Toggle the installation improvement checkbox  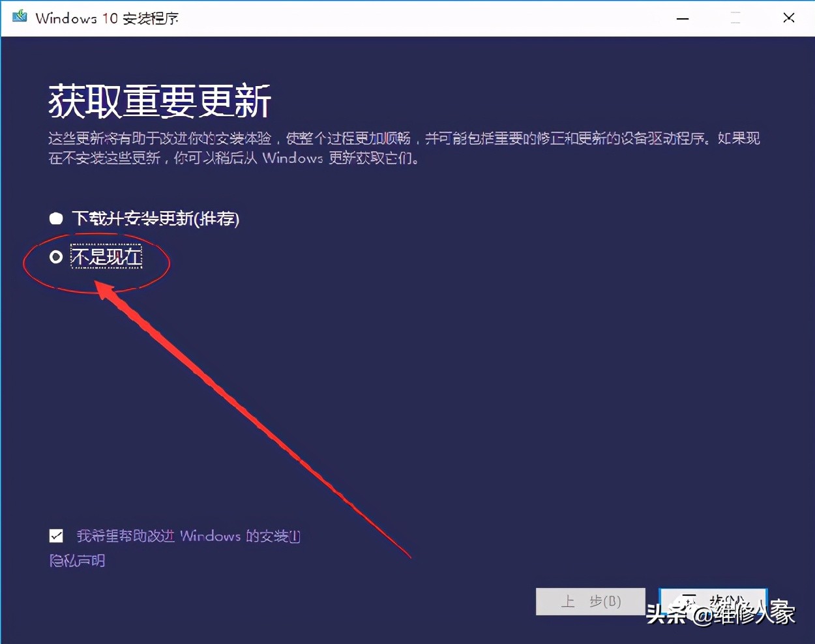coord(56,535)
